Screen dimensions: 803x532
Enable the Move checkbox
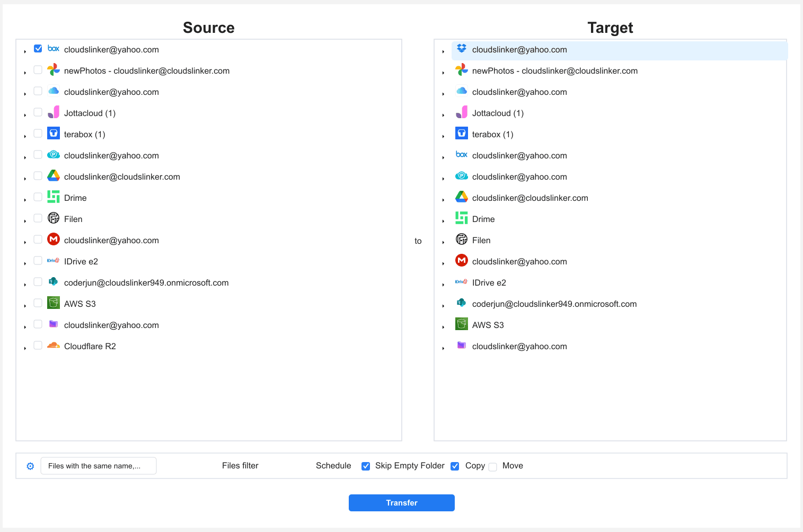click(x=493, y=467)
